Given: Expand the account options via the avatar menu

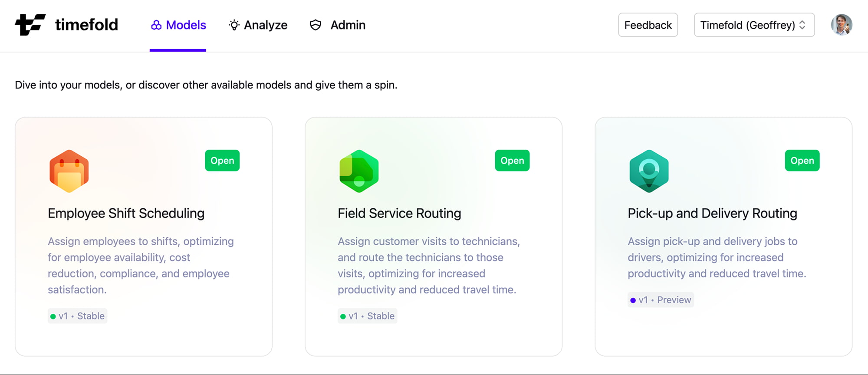Looking at the screenshot, I should click(x=842, y=25).
